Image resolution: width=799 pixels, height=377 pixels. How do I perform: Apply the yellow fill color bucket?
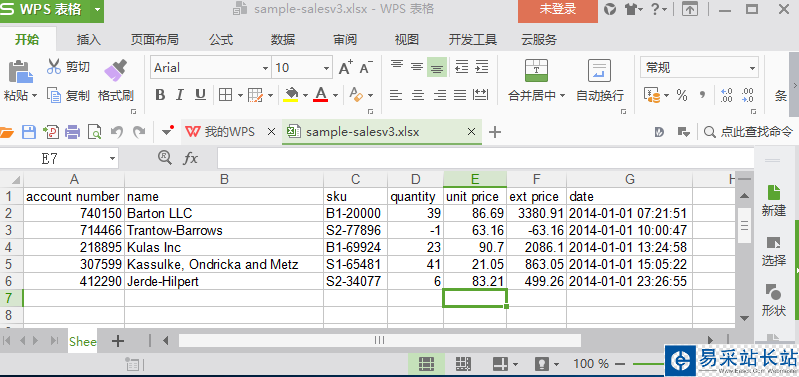point(291,95)
